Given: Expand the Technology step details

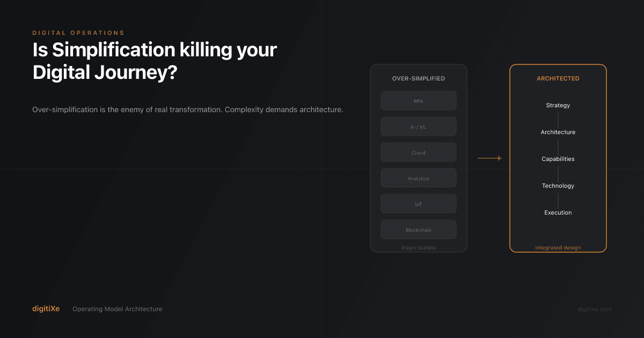Looking at the screenshot, I should point(558,185).
